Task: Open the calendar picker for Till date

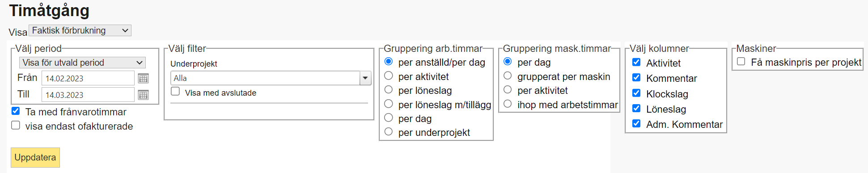Action: tap(143, 95)
